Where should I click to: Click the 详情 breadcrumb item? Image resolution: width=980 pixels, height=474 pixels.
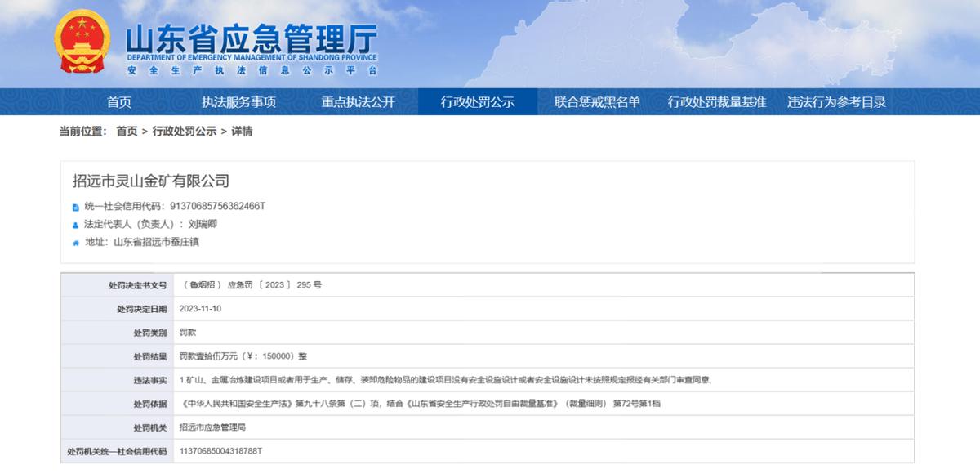click(242, 131)
